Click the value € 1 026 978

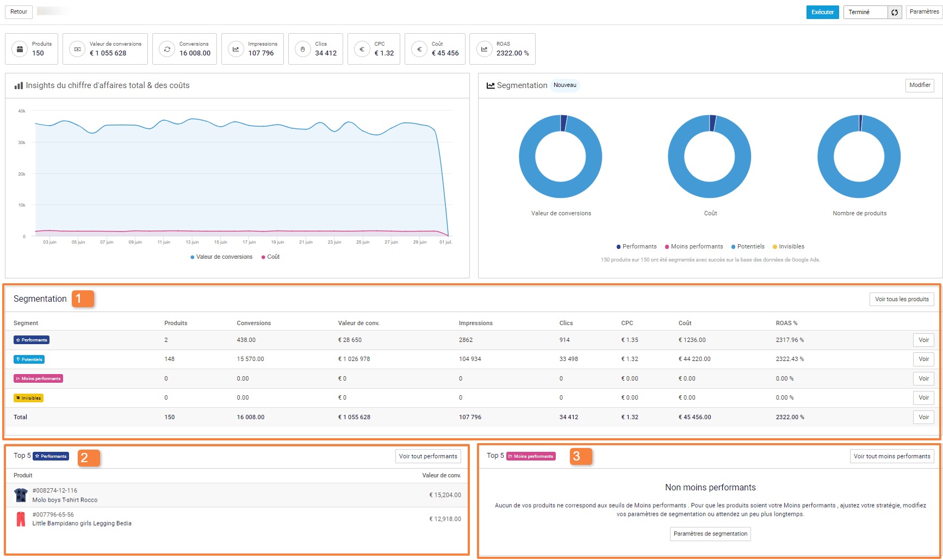point(353,359)
